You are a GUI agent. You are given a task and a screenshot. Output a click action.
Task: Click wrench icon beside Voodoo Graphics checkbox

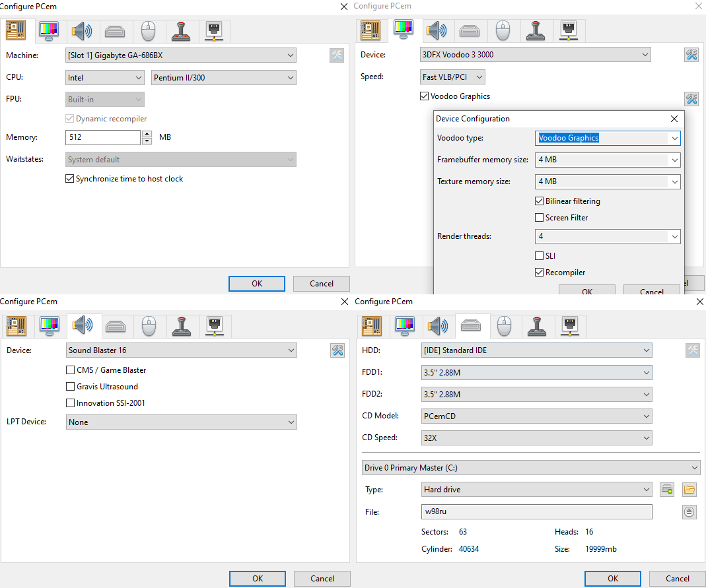pyautogui.click(x=691, y=99)
